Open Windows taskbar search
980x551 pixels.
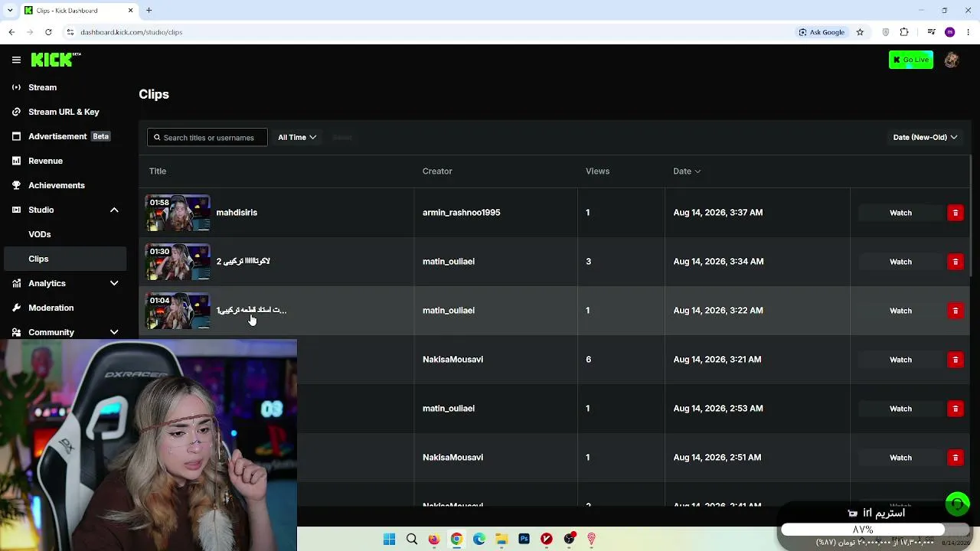tap(412, 539)
